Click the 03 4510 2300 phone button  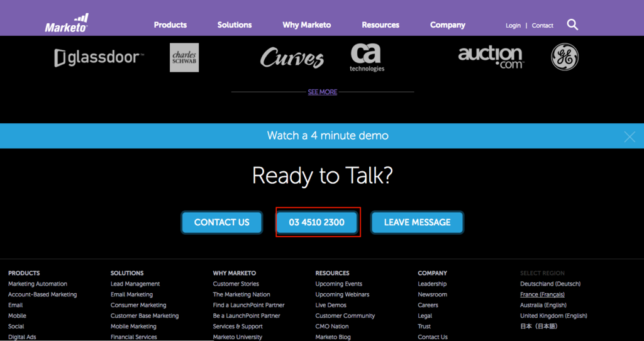317,222
